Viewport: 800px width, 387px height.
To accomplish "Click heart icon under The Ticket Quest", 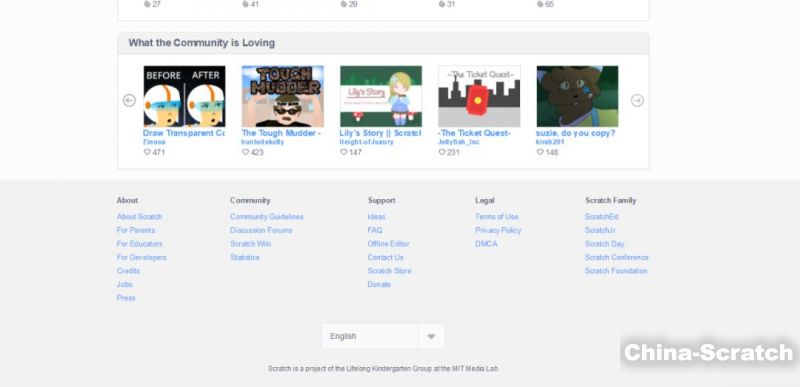I will click(442, 152).
